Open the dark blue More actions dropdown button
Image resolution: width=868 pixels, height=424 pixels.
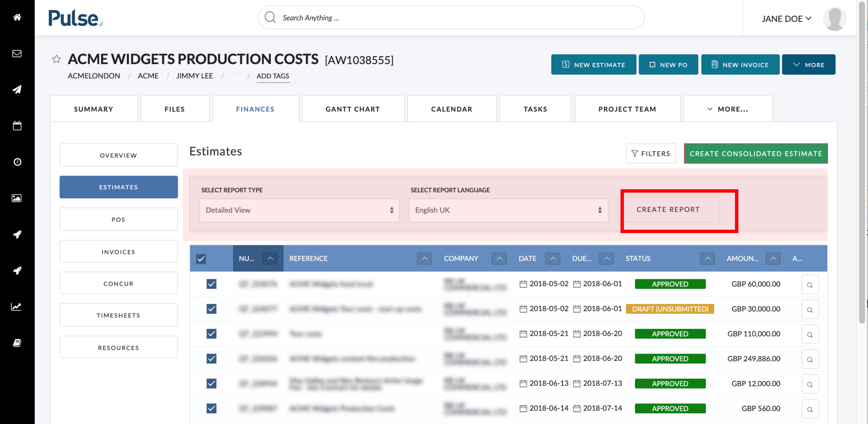pyautogui.click(x=808, y=64)
